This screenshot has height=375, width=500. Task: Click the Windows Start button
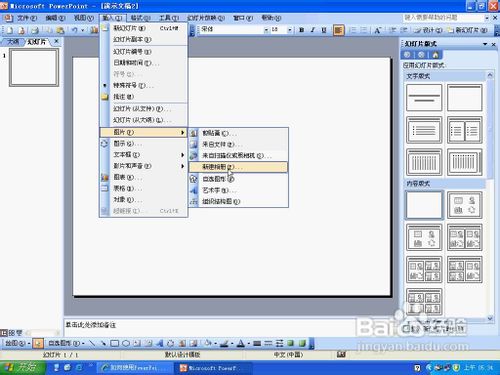point(22,367)
